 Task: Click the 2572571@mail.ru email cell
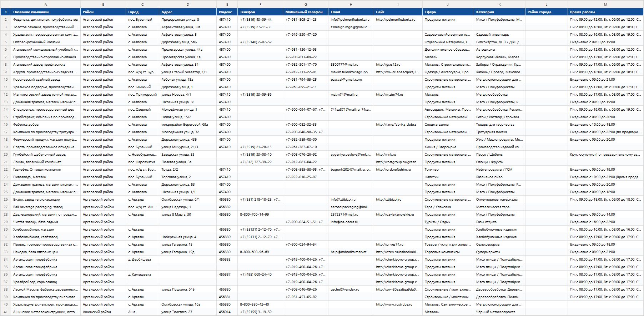[x=351, y=215]
